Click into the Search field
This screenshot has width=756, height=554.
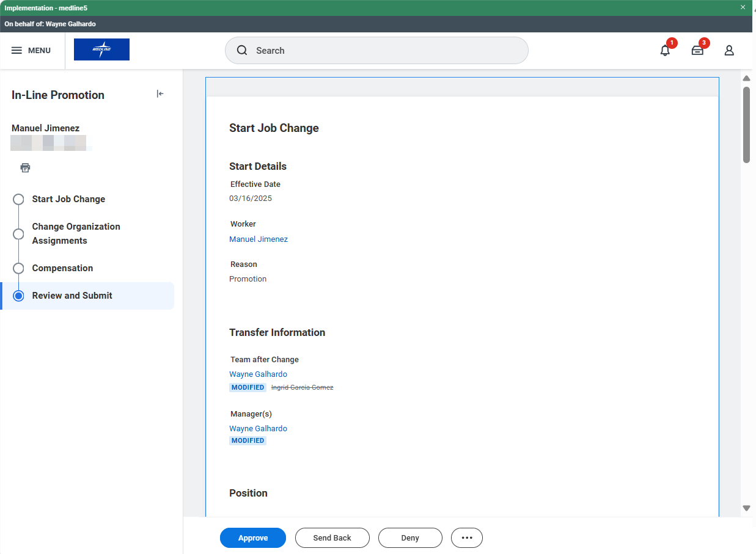tap(376, 51)
